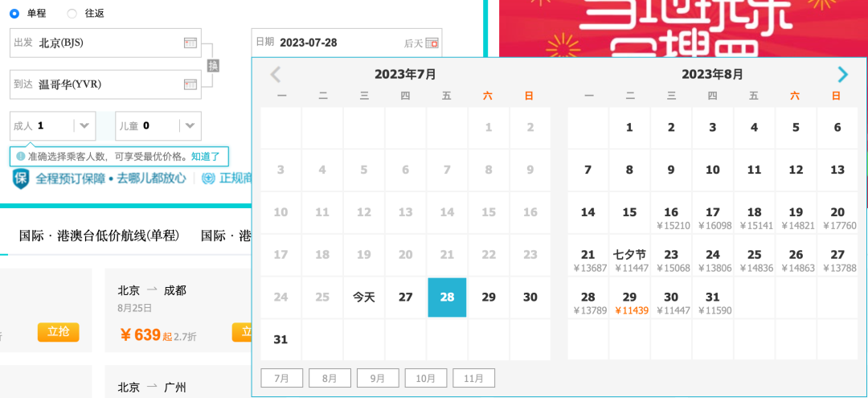Jump to 9月 month shortcut

(378, 379)
